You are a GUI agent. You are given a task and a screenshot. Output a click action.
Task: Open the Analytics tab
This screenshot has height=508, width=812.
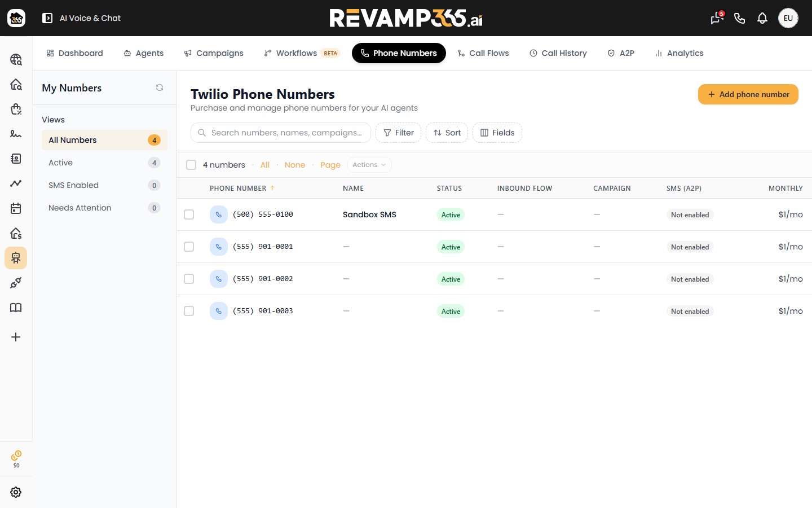(679, 53)
